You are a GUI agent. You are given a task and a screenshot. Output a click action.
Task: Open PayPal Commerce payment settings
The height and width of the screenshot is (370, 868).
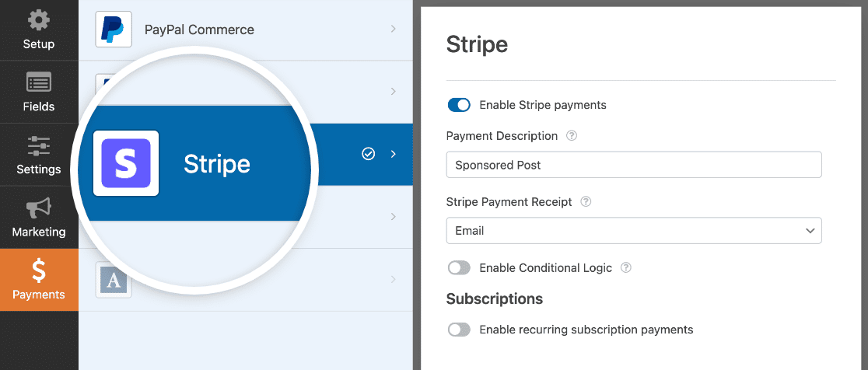click(x=246, y=30)
